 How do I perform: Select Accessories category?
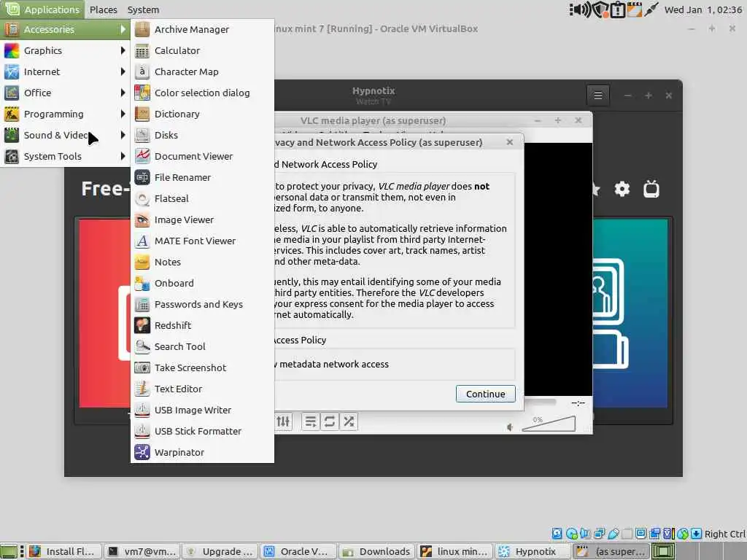(x=65, y=29)
